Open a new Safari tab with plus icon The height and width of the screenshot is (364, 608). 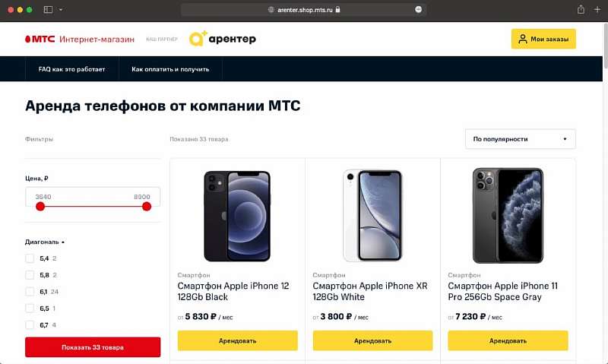coord(597,9)
